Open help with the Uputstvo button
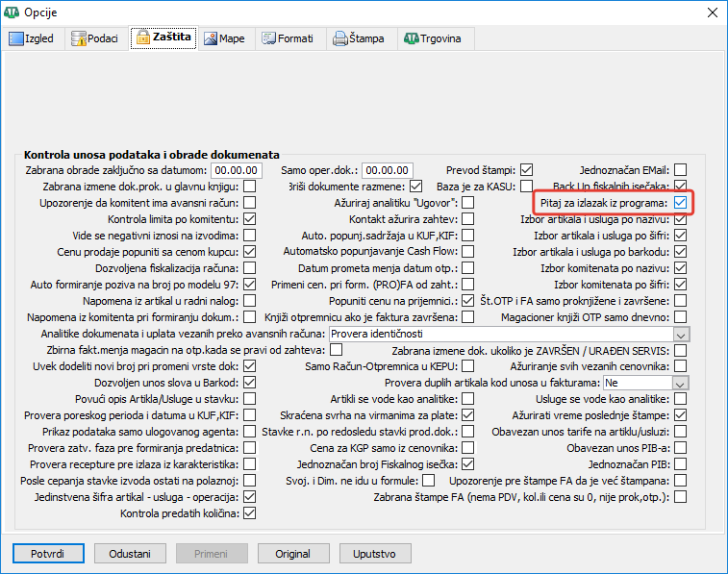 pos(375,554)
